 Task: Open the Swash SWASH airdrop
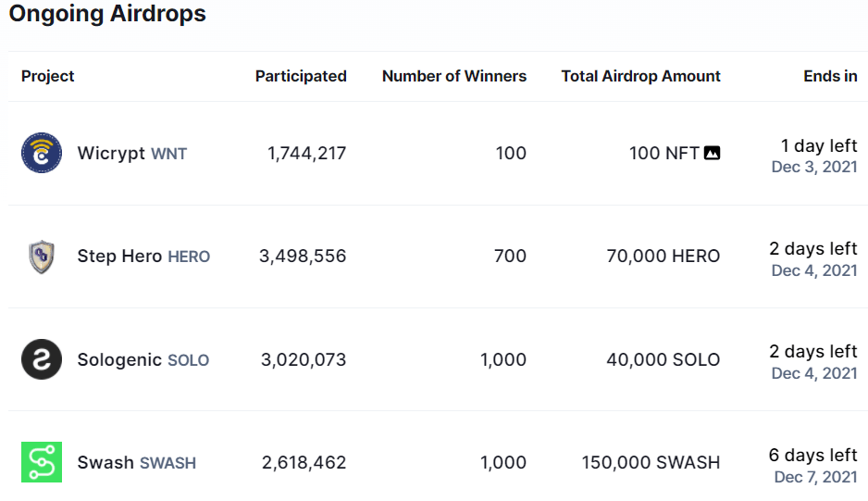click(x=137, y=462)
